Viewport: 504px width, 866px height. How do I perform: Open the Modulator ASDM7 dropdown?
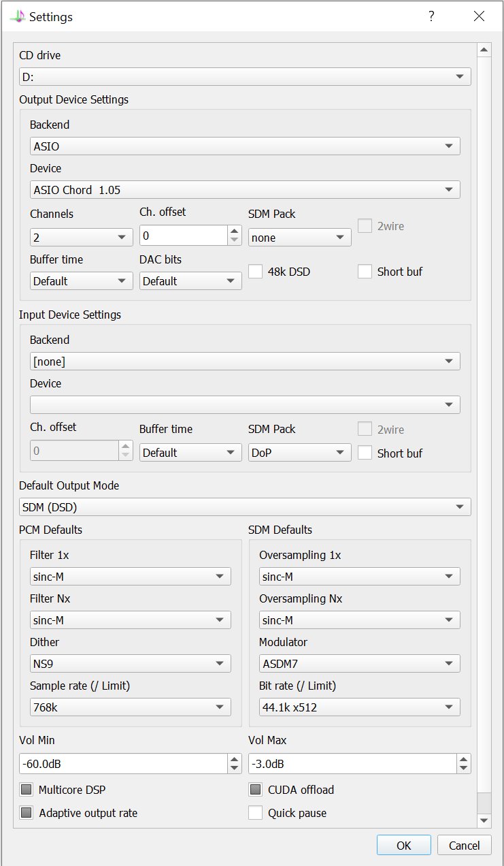[359, 664]
